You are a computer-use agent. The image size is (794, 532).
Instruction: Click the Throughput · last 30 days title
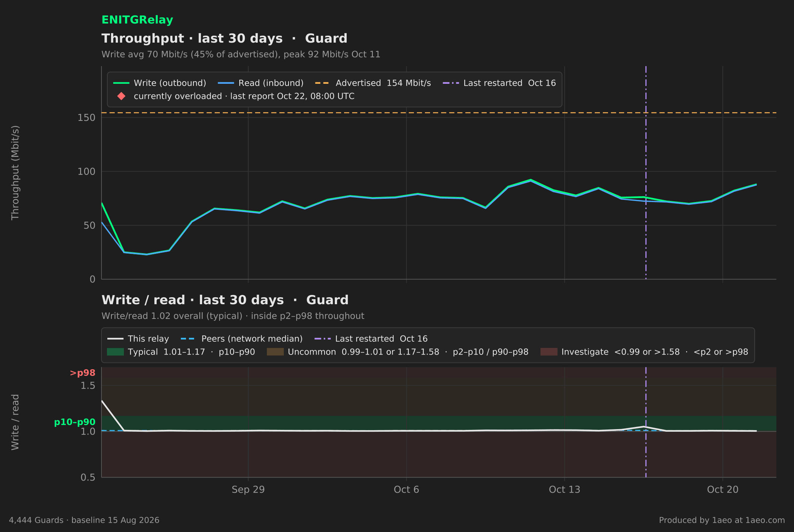(x=224, y=39)
